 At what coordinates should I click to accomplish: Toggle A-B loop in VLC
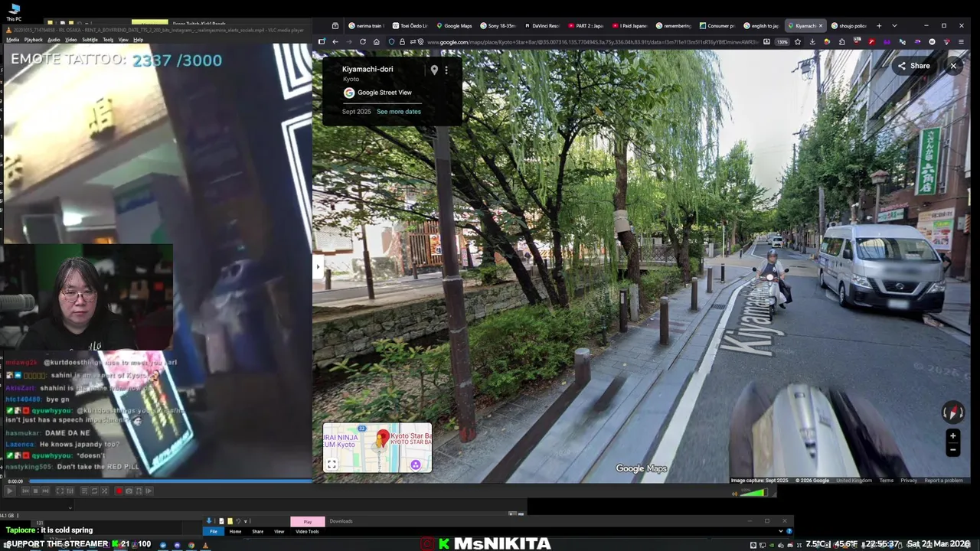pyautogui.click(x=139, y=491)
